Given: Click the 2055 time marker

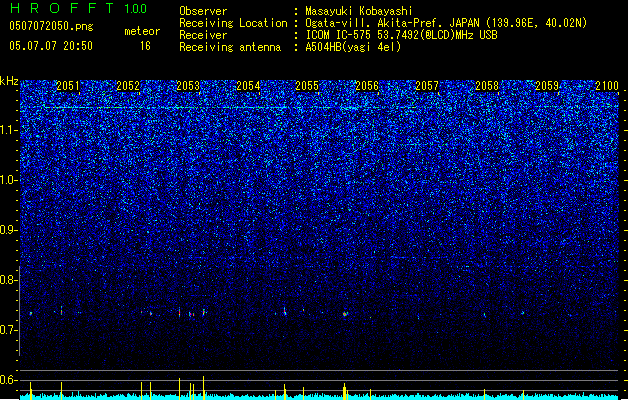Looking at the screenshot, I should (307, 86).
